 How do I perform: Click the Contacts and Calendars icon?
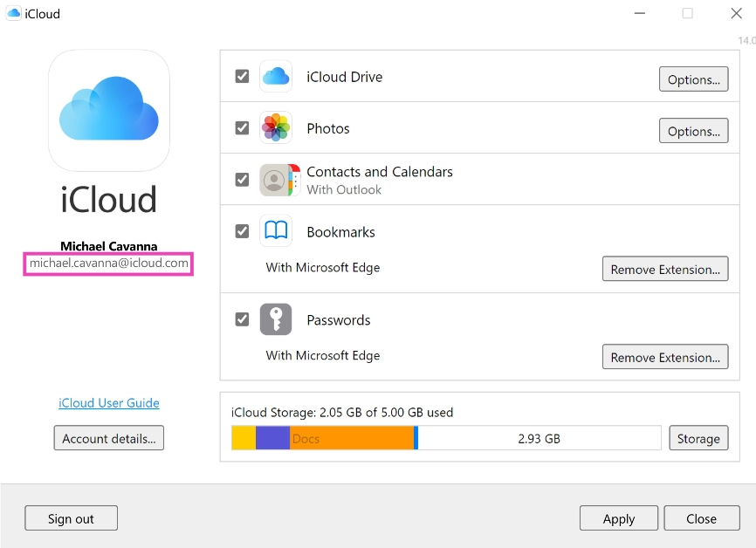(x=279, y=180)
